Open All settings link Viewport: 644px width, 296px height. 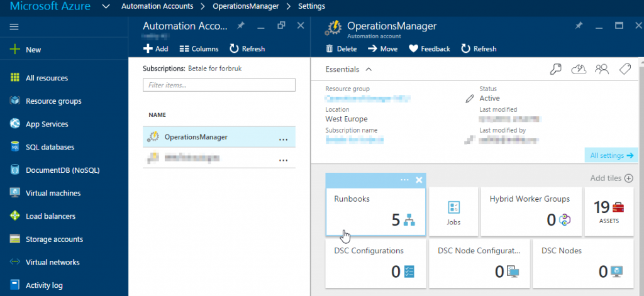coord(611,156)
